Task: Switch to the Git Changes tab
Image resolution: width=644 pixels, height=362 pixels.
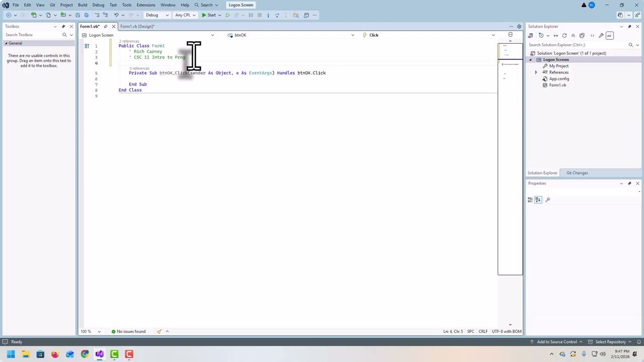Action: 577,173
